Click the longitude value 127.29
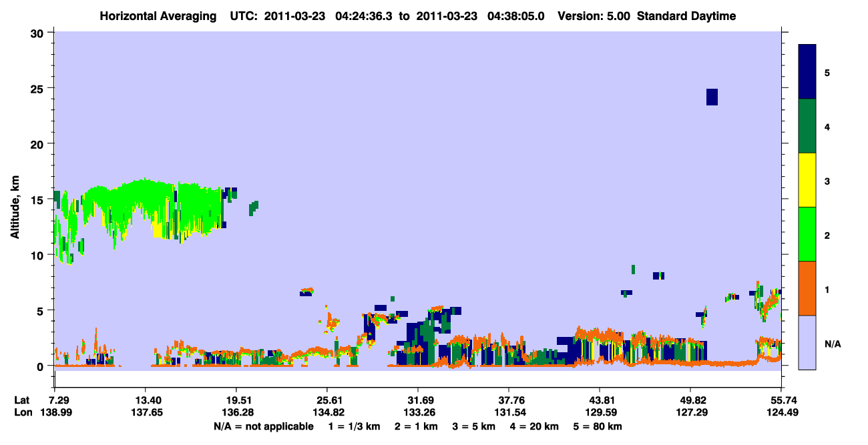The width and height of the screenshot is (868, 445). [690, 412]
